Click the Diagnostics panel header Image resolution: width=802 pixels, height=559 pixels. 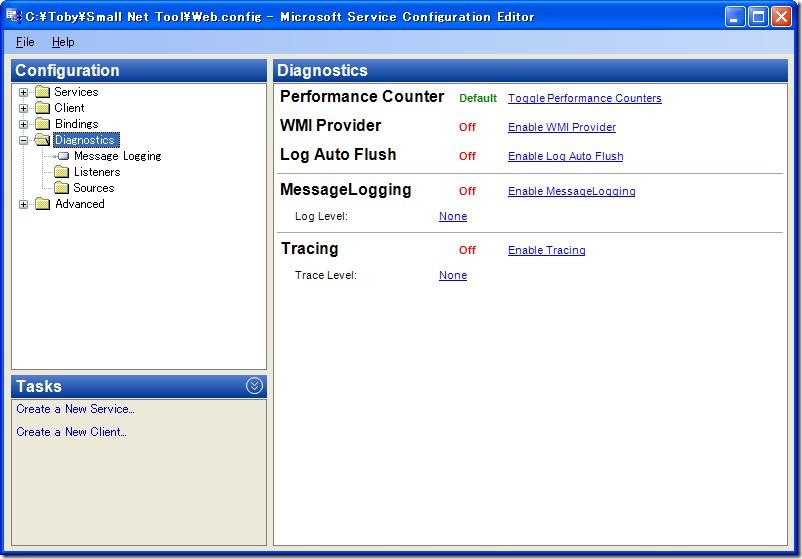pyautogui.click(x=530, y=71)
